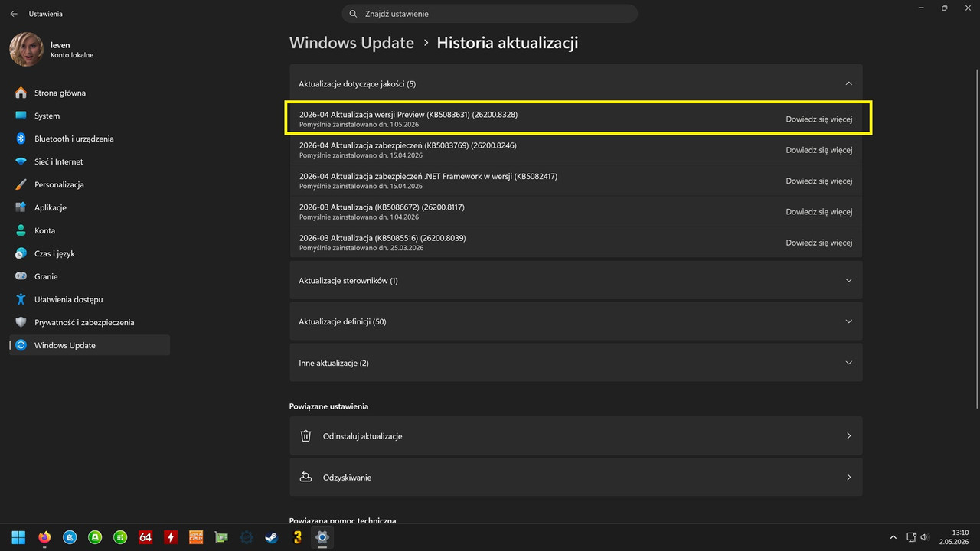
Task: Click the 2026-03 Aktualizacja (KB5086672) title
Action: (x=382, y=207)
